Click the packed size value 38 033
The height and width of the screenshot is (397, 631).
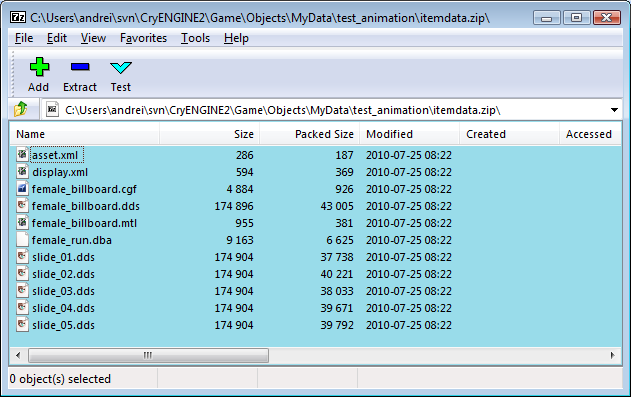pyautogui.click(x=337, y=291)
